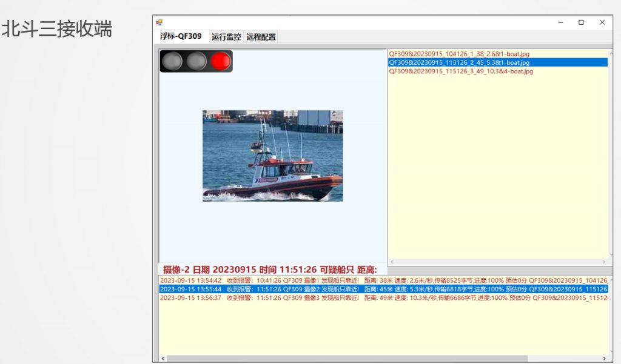Click the red alarm indicator light
Screen dimensions: 621x364
pyautogui.click(x=221, y=61)
